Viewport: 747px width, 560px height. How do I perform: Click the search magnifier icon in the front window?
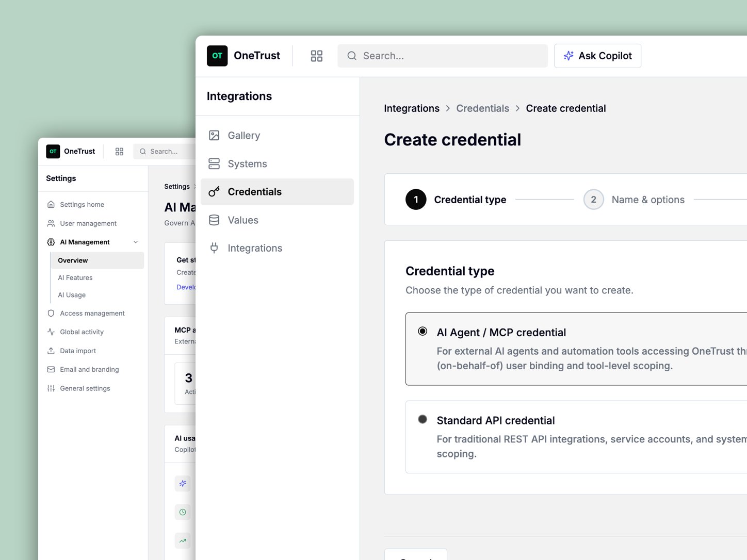pos(352,56)
